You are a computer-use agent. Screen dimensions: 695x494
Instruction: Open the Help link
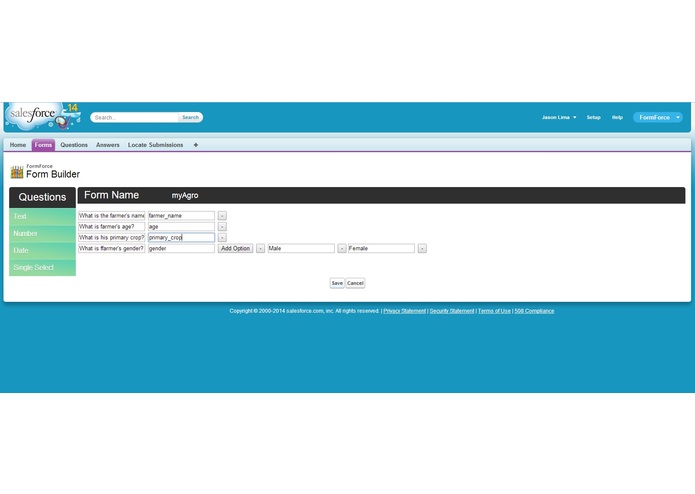click(617, 117)
